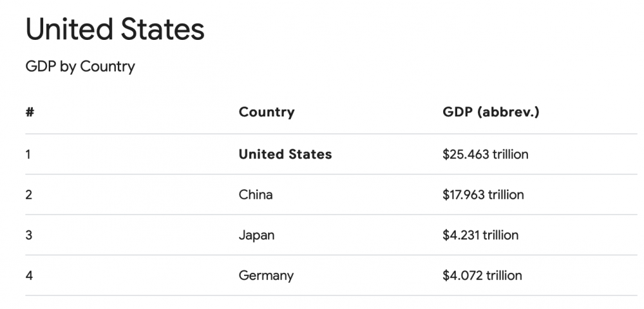Click rank number 2 in the table
Viewport: 644px width, 309px height.
(28, 195)
